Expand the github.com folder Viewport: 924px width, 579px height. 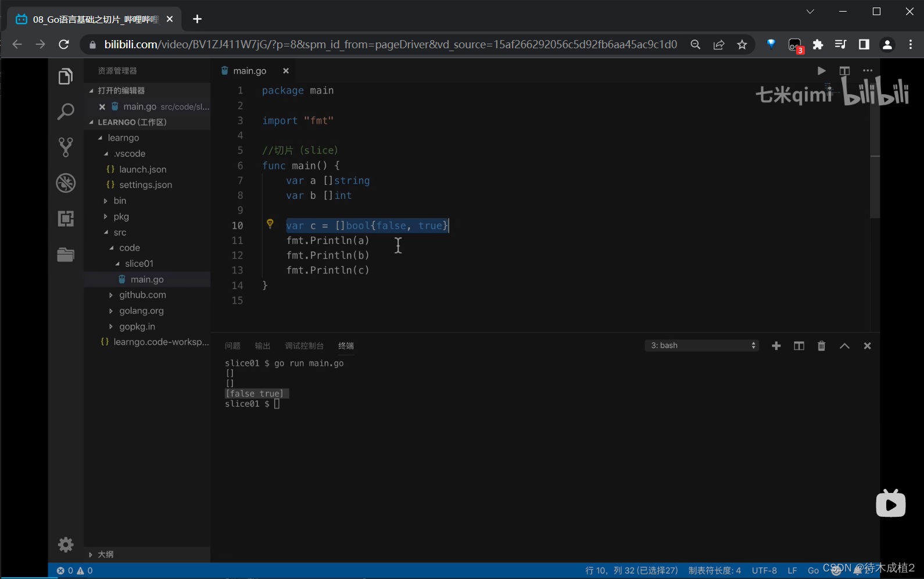[111, 295]
